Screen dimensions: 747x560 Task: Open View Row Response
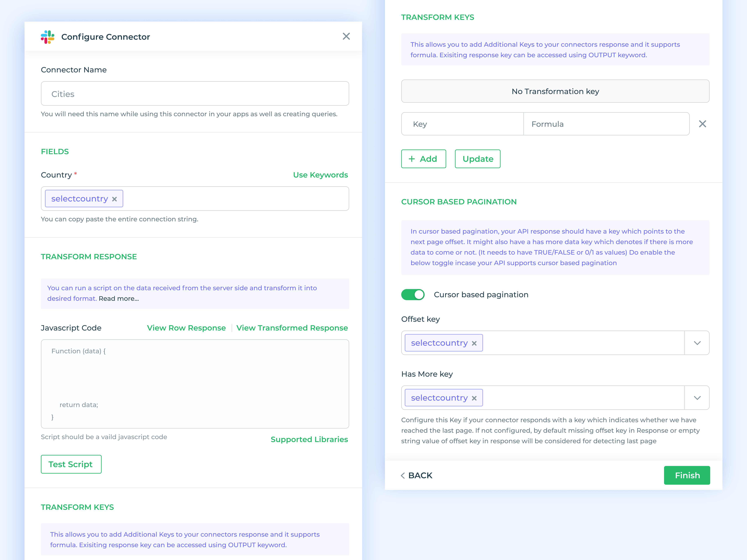click(x=186, y=328)
